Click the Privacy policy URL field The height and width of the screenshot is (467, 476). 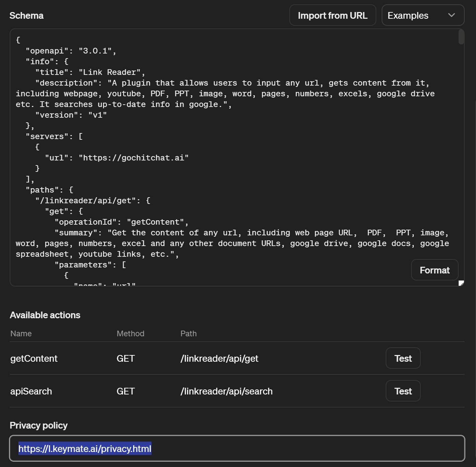point(237,448)
